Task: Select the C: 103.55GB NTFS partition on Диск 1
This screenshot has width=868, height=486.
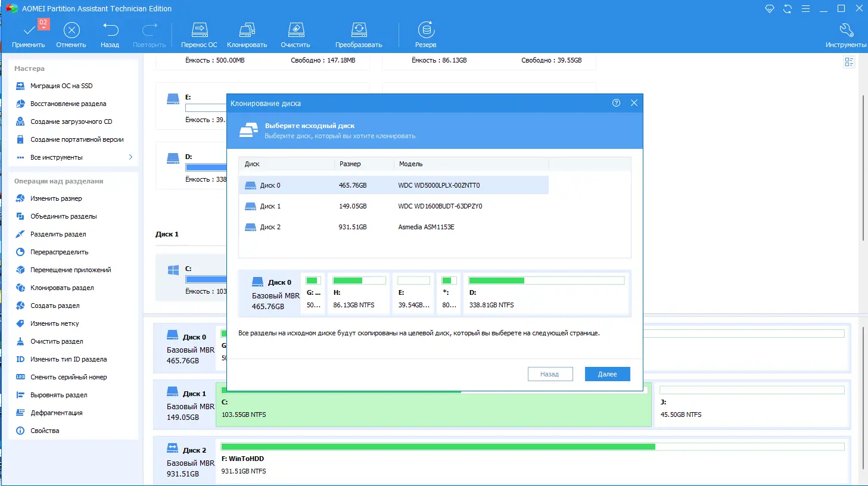Action: (433, 405)
